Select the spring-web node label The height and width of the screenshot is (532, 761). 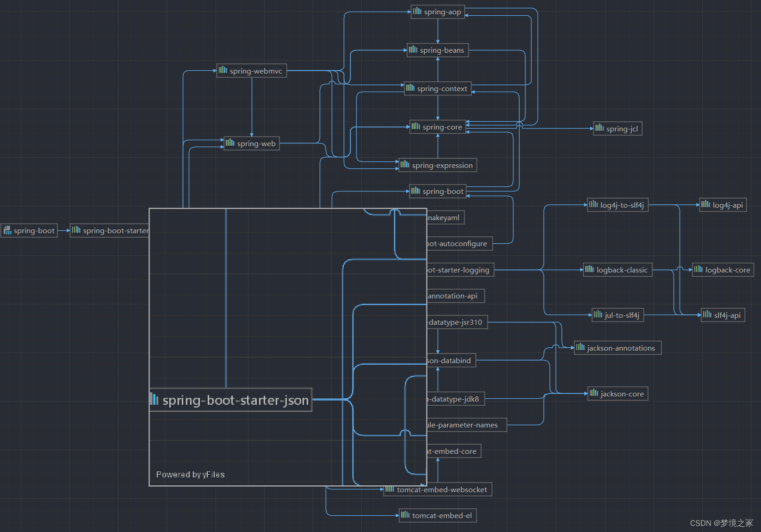(x=256, y=144)
